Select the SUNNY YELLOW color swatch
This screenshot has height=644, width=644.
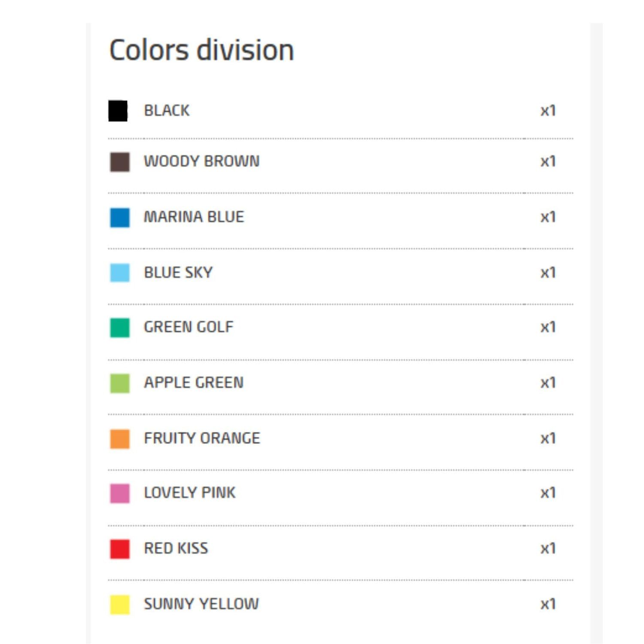[x=119, y=603]
